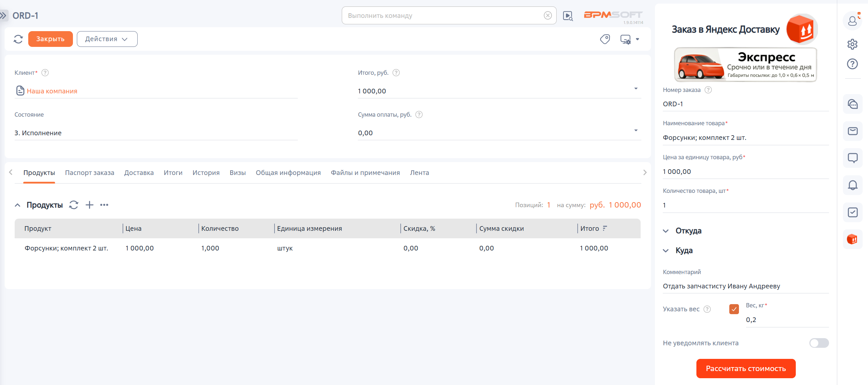Viewport: 868px width, 385px height.
Task: Click the Цена column header
Action: (x=133, y=229)
